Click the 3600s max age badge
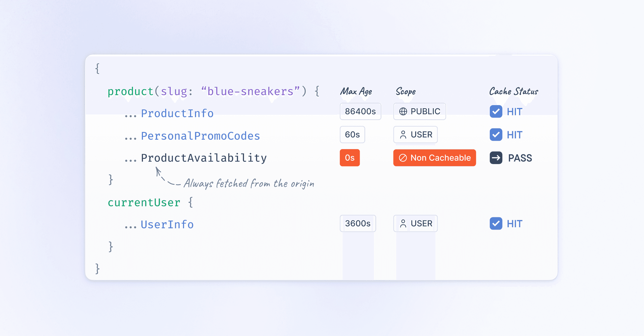This screenshot has width=644, height=336. coord(358,224)
